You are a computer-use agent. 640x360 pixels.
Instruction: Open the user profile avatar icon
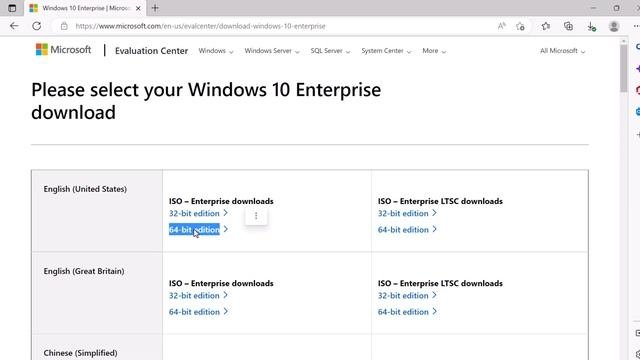pos(614,27)
